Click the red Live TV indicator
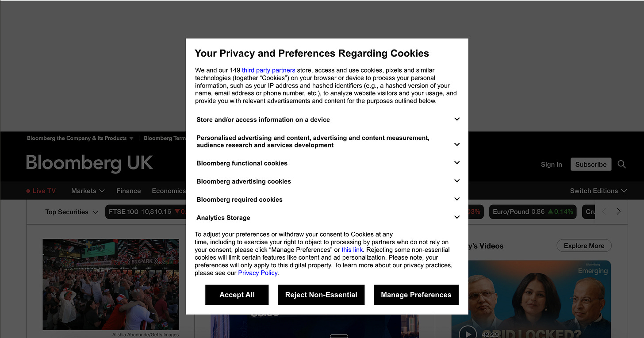This screenshot has height=338, width=644. coord(41,191)
